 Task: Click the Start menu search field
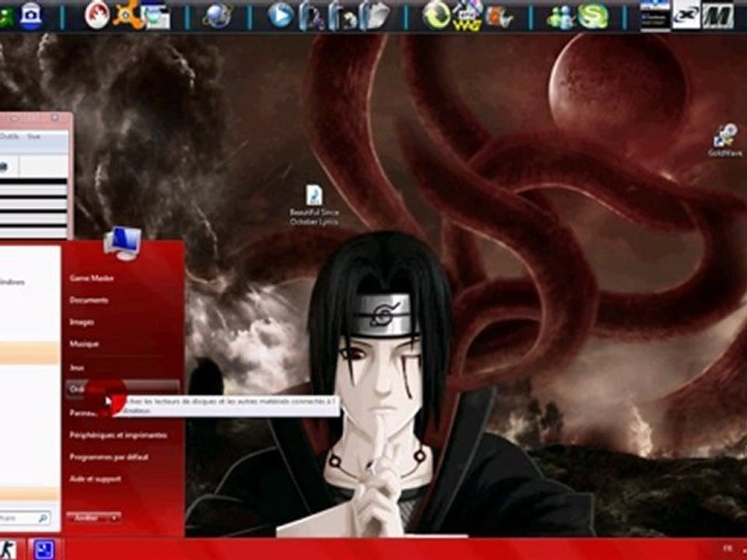point(24,518)
